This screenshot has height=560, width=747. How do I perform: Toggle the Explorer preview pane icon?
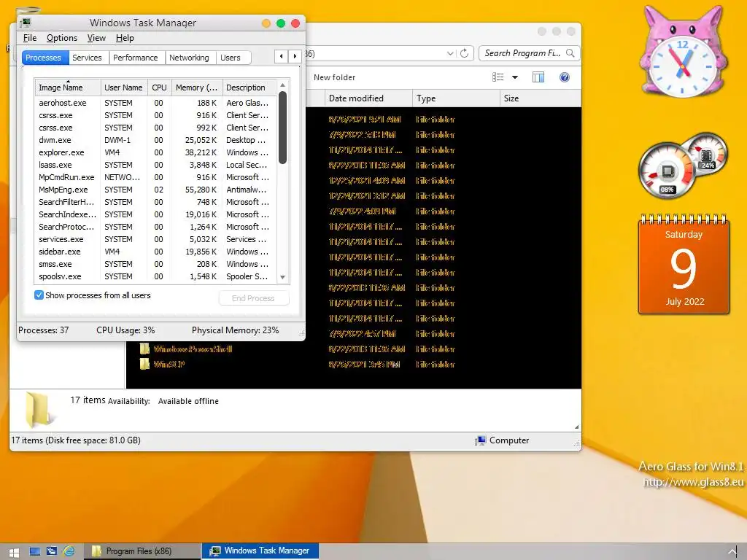(538, 77)
